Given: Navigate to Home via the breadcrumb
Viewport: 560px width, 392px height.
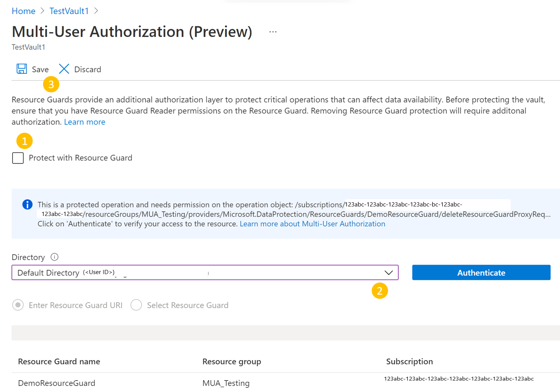Looking at the screenshot, I should [23, 11].
